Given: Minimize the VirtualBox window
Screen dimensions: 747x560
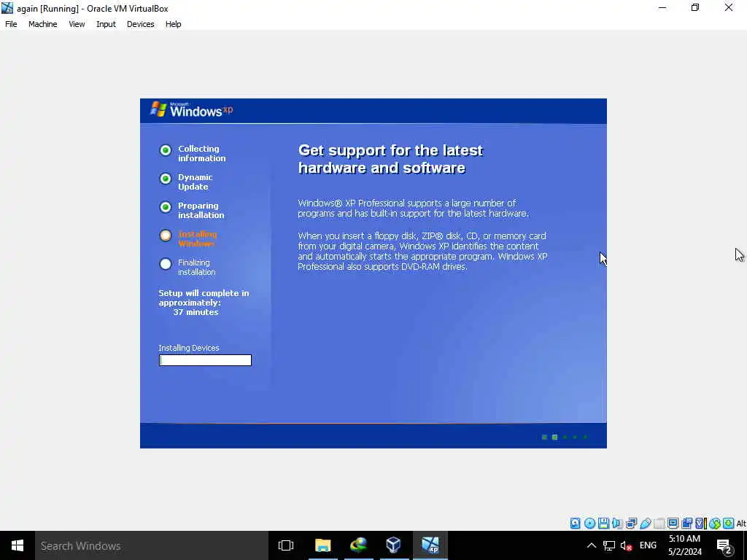Looking at the screenshot, I should coord(662,7).
